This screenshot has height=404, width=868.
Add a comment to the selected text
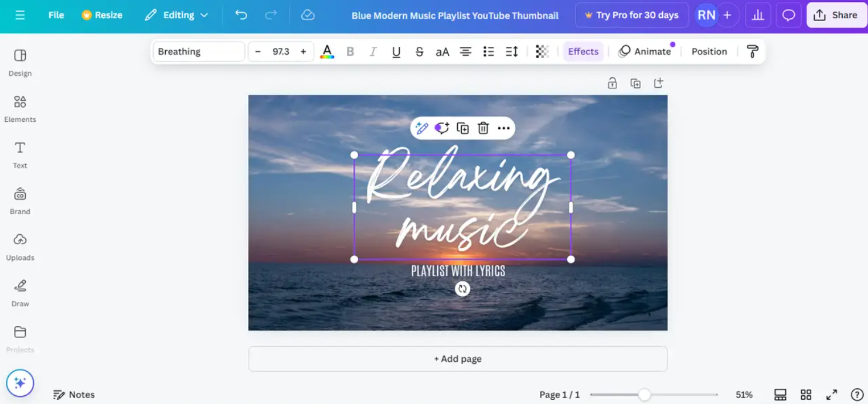pos(442,128)
